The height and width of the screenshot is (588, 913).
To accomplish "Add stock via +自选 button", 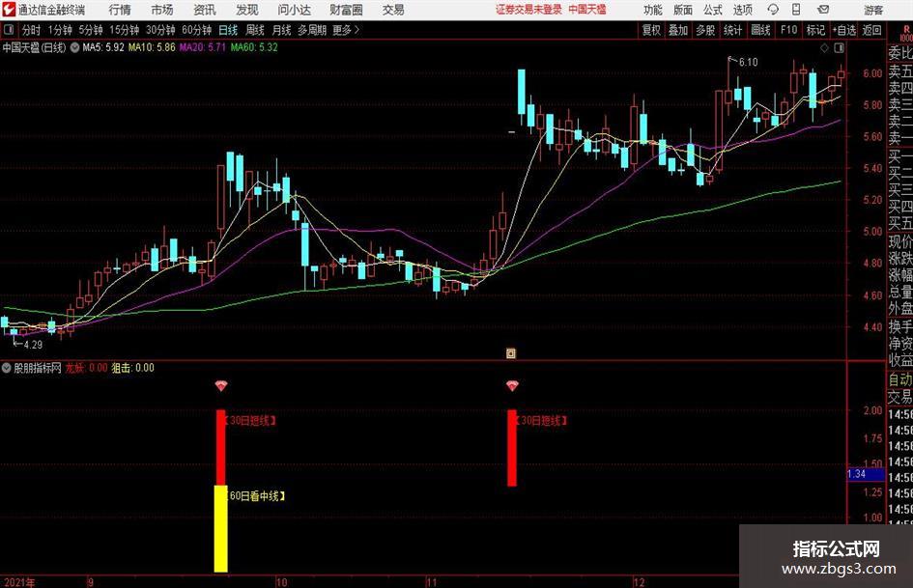I will tap(844, 30).
